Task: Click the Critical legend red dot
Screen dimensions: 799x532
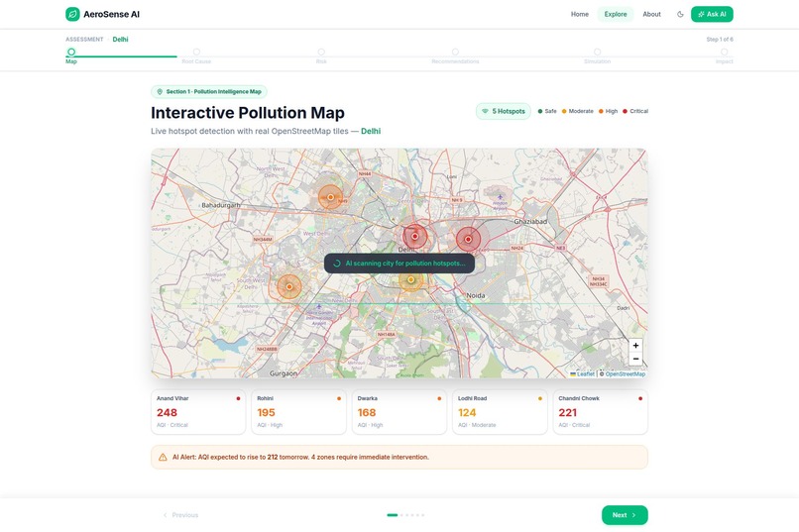Action: point(625,111)
